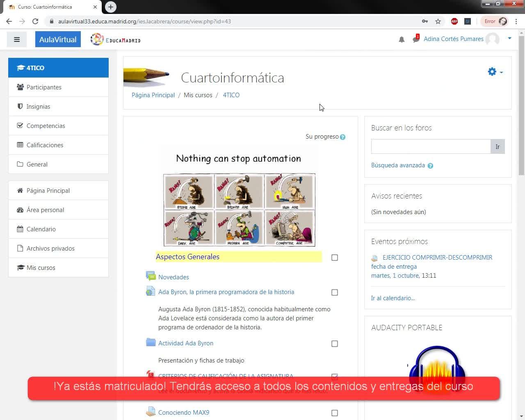Click the Conociendo MAX9 activity icon
This screenshot has width=525, height=420.
pos(151,411)
